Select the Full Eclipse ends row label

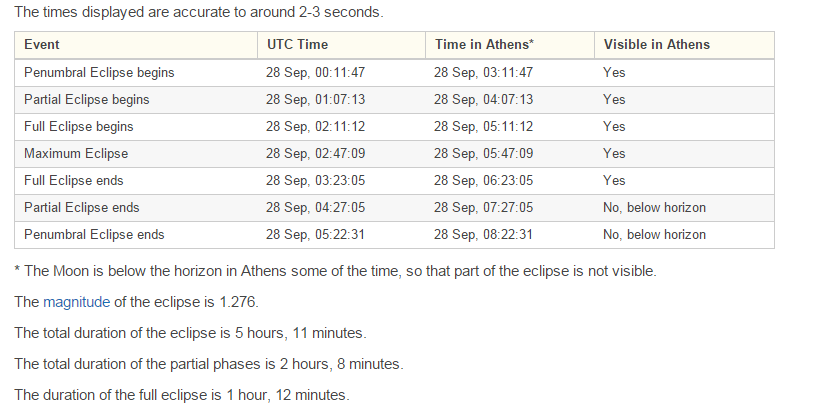[74, 181]
